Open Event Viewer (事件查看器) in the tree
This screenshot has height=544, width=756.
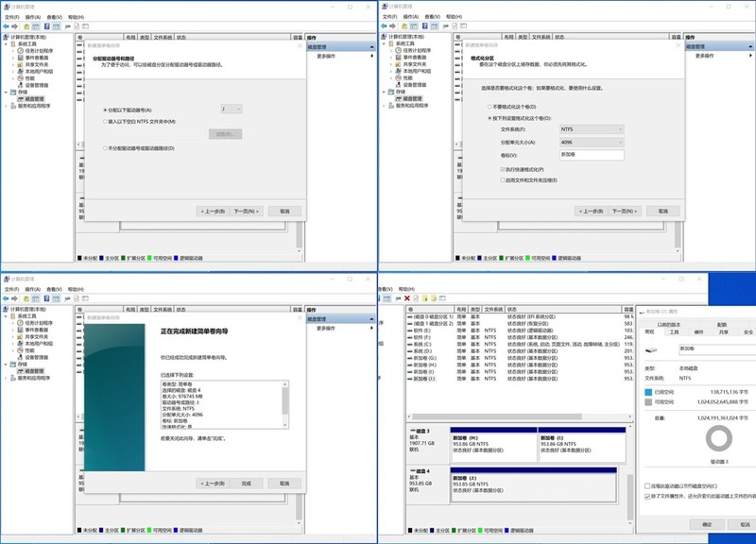click(39, 58)
